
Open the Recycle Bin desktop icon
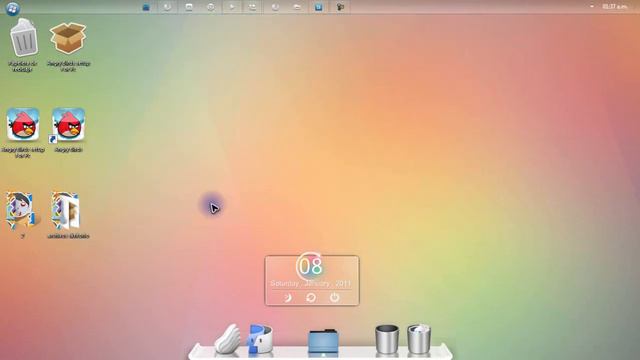pos(23,38)
